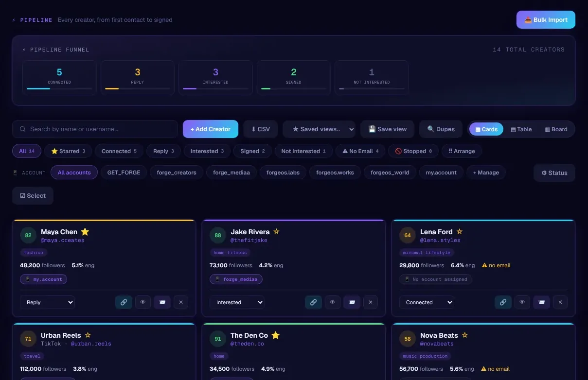Unstar Maya Chen using the star icon
This screenshot has width=588, height=380.
(85, 232)
